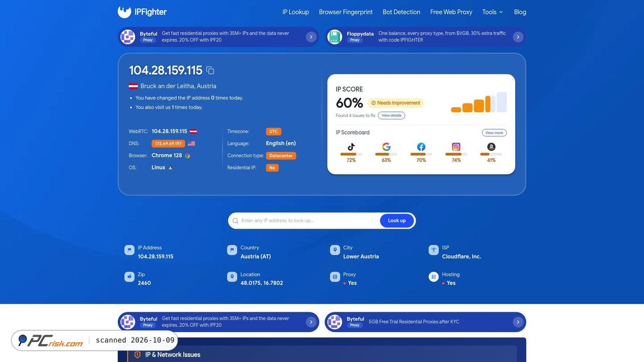The image size is (644, 362).
Task: Click the Hosting server icon
Action: click(434, 277)
